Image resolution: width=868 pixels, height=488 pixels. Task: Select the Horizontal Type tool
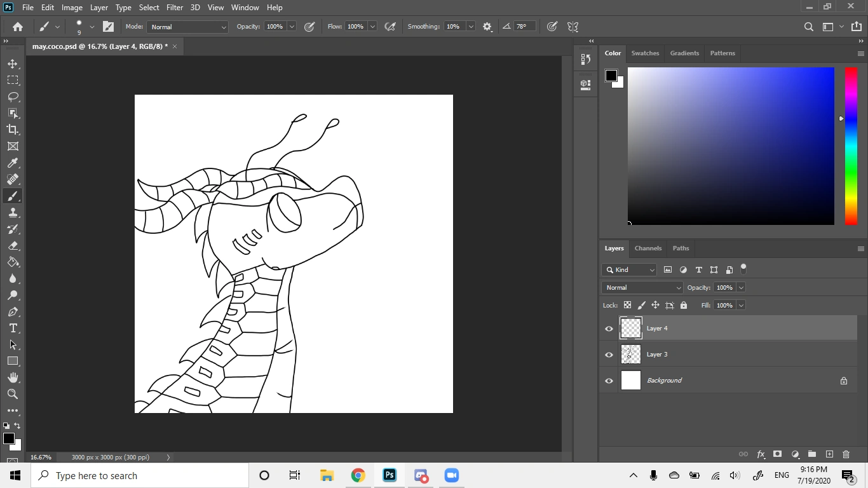pos(13,328)
